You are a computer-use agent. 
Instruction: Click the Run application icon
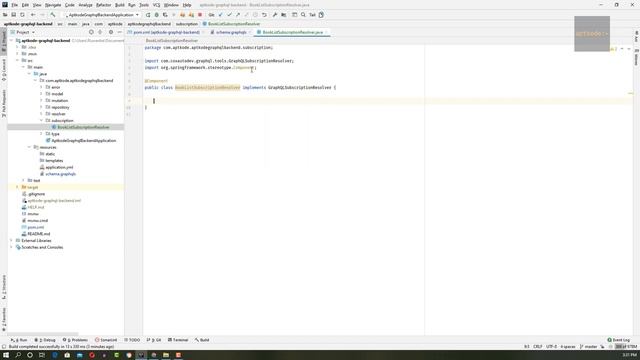coord(148,15)
